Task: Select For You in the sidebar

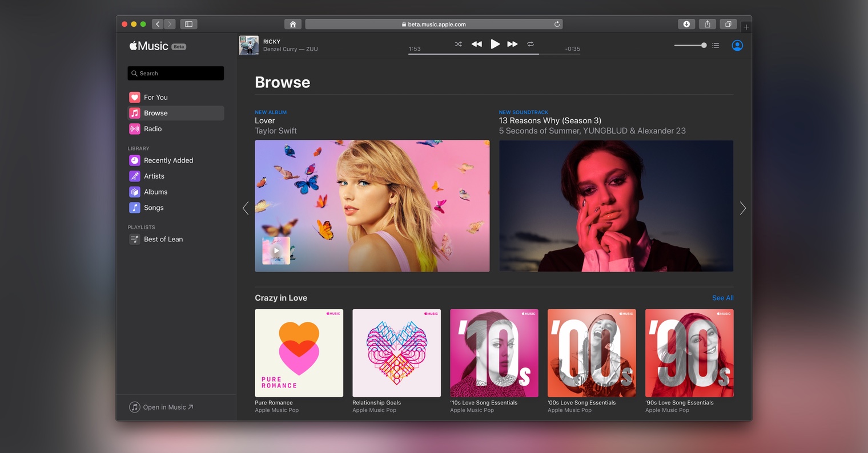Action: (x=155, y=98)
